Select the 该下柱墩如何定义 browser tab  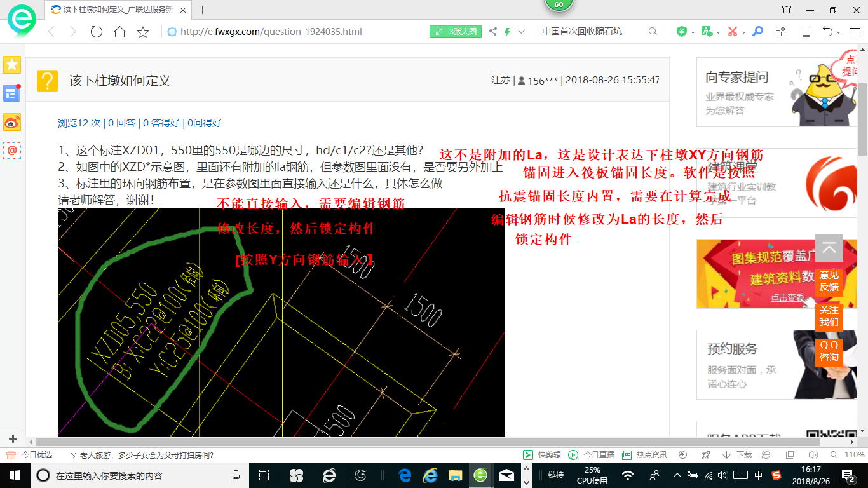pos(118,10)
